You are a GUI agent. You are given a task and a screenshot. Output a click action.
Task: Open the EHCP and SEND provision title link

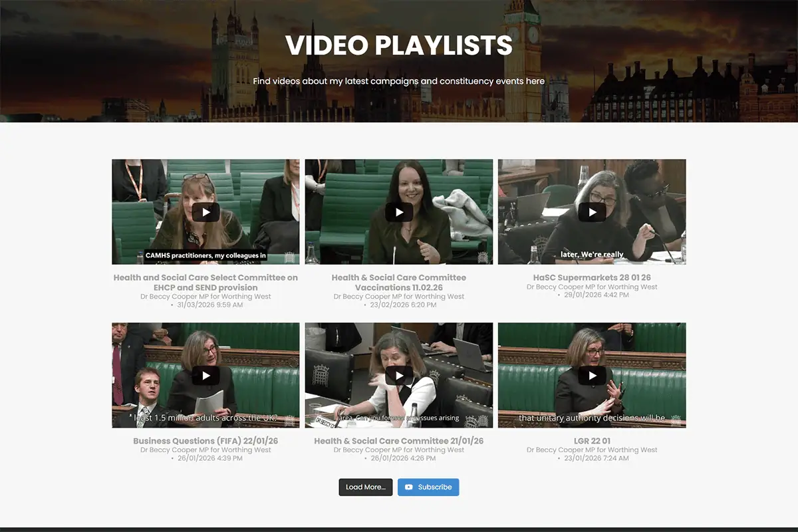(x=205, y=283)
